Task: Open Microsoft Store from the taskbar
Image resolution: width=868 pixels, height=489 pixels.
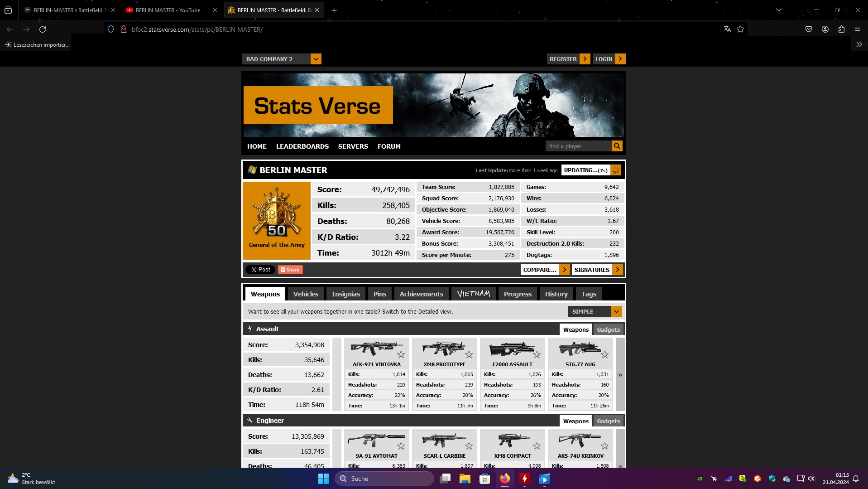Action: 485,479
